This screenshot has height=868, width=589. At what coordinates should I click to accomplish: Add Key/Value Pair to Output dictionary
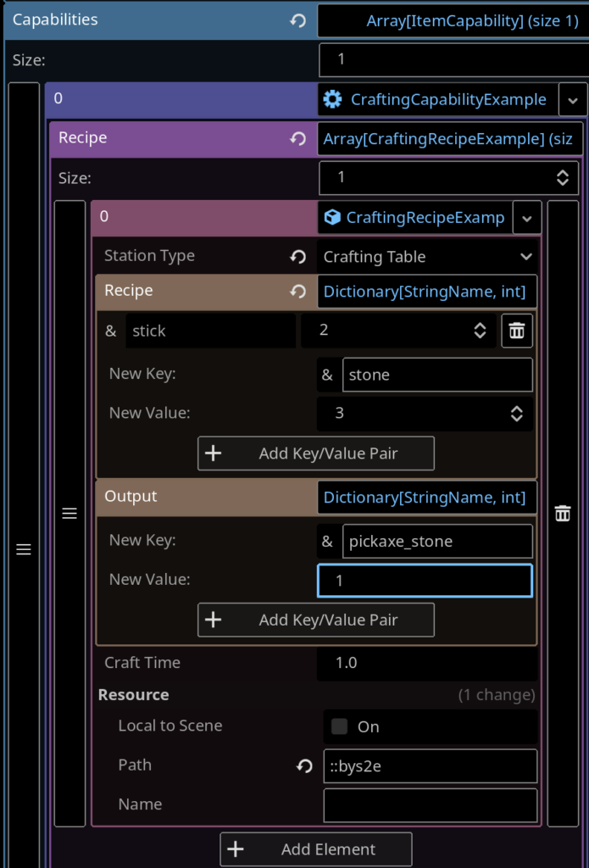[315, 620]
